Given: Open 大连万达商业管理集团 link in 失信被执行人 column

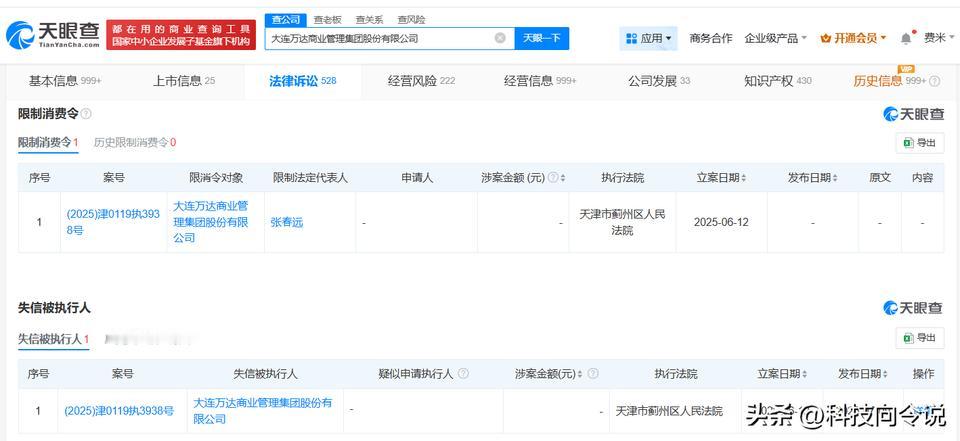Looking at the screenshot, I should [x=263, y=411].
